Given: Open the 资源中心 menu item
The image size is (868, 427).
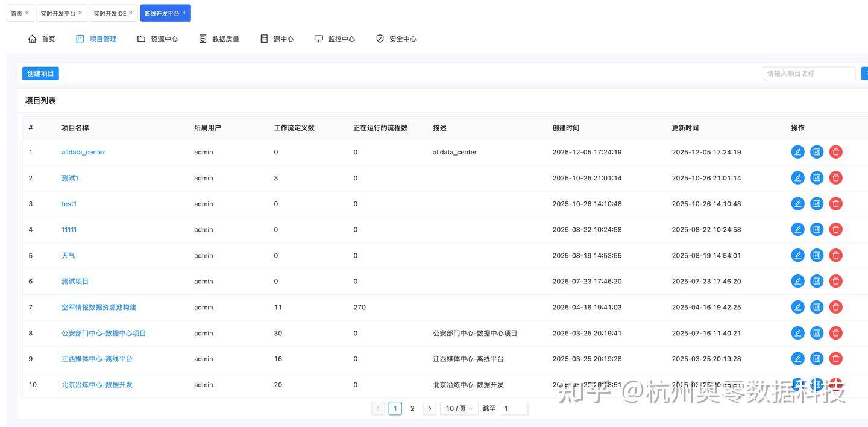Looking at the screenshot, I should (158, 39).
